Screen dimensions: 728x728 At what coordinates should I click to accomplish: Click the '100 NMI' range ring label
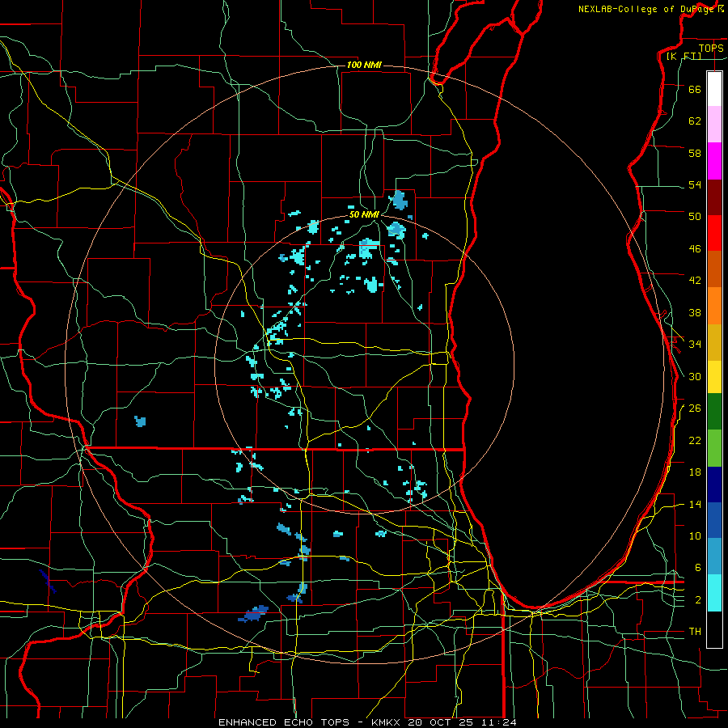pos(364,65)
